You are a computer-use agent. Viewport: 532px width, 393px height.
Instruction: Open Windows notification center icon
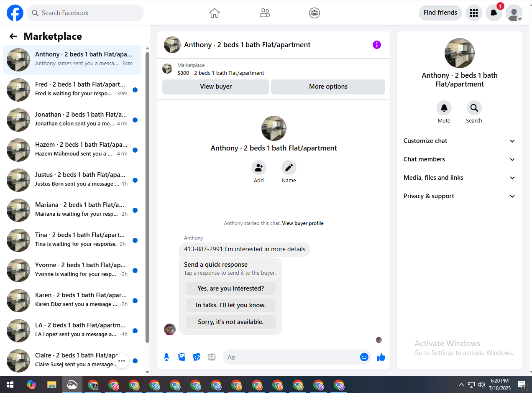[x=522, y=385]
